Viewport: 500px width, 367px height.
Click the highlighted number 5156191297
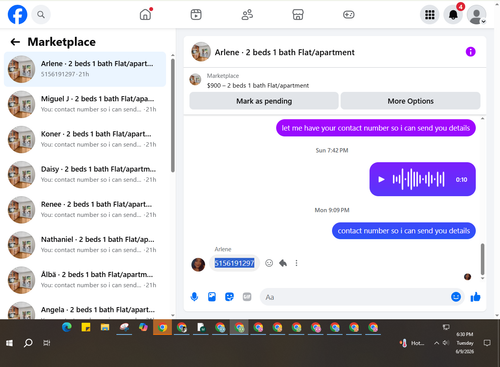pos(234,263)
